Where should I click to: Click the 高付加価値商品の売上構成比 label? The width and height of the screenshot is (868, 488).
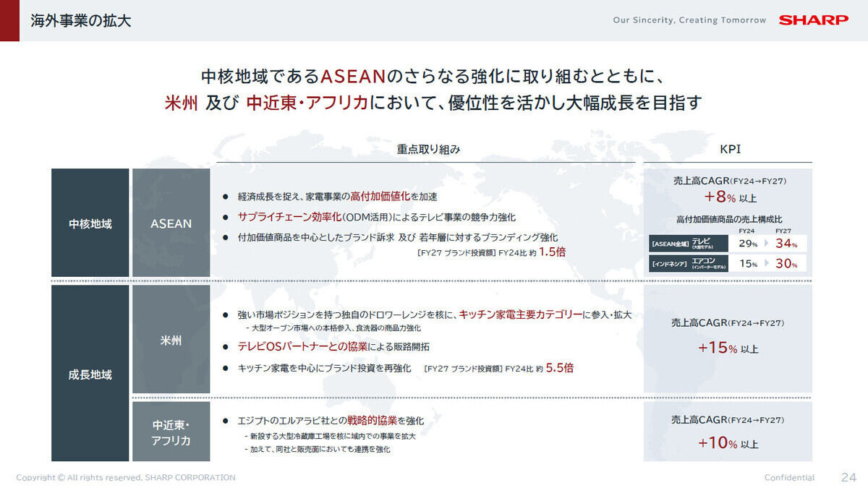click(x=728, y=219)
